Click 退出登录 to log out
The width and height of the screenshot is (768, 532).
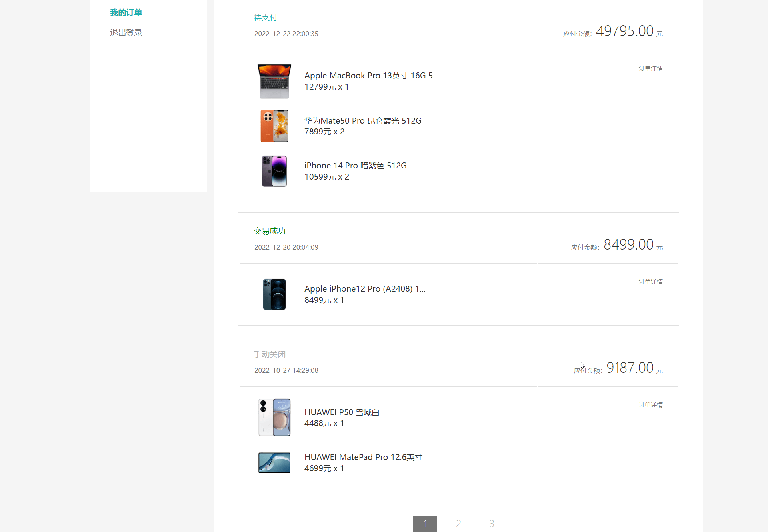(x=126, y=33)
